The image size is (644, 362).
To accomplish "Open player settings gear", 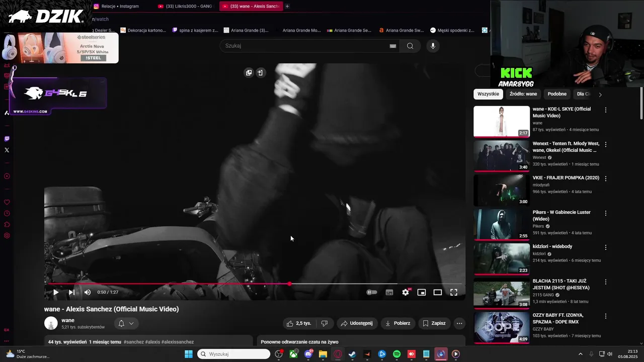I will (x=406, y=292).
